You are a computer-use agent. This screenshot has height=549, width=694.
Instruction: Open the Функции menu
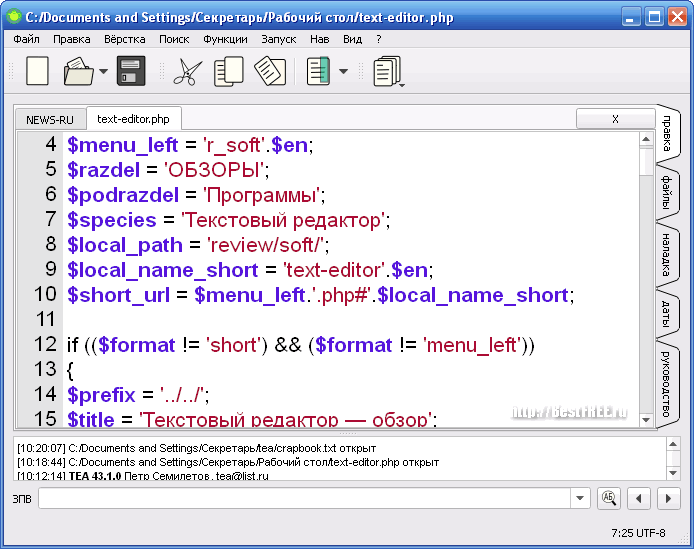225,39
